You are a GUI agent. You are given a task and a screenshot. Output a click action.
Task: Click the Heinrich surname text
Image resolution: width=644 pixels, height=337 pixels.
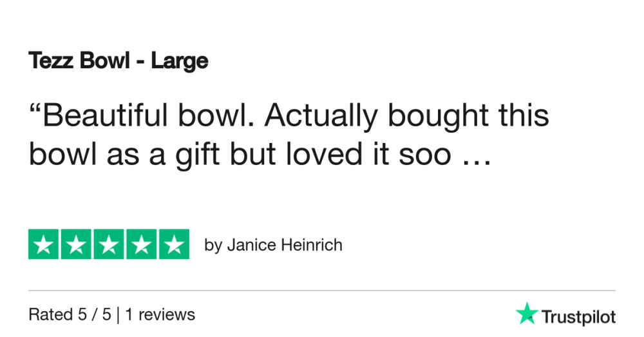312,244
